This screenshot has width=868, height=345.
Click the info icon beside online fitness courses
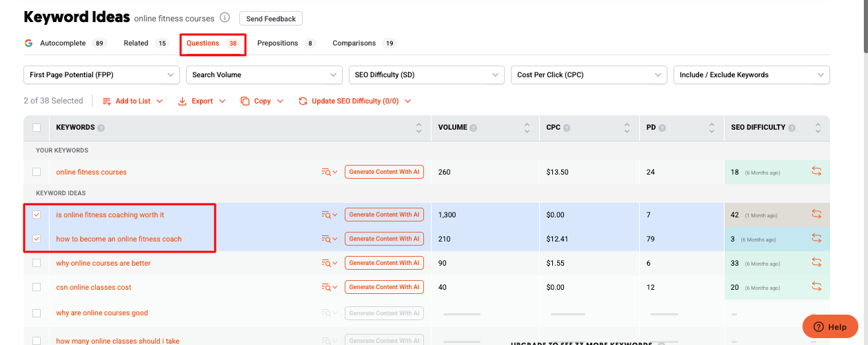225,18
